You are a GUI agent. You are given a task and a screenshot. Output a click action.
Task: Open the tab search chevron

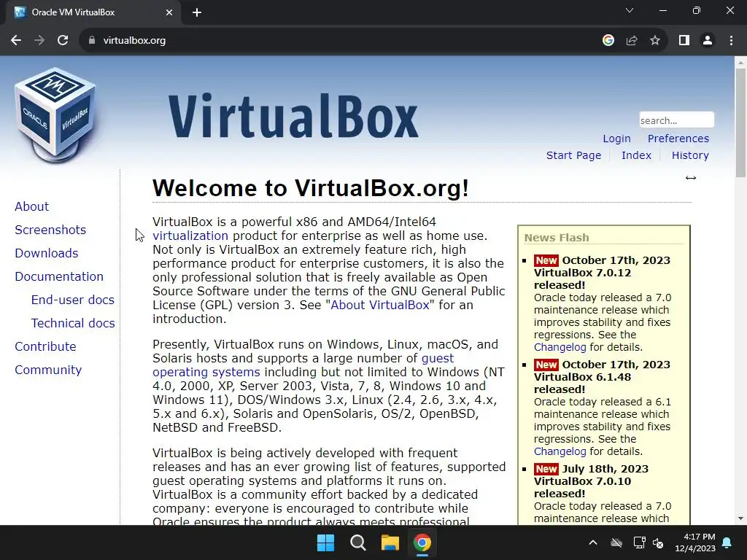630,10
